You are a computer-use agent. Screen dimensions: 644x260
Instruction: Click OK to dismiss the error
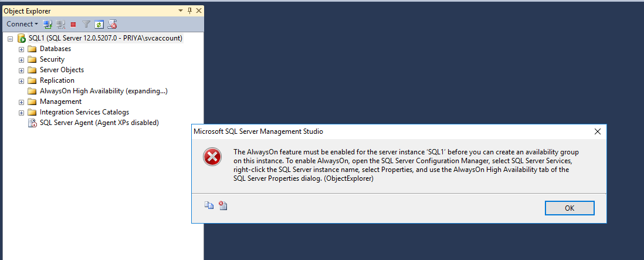tap(569, 208)
